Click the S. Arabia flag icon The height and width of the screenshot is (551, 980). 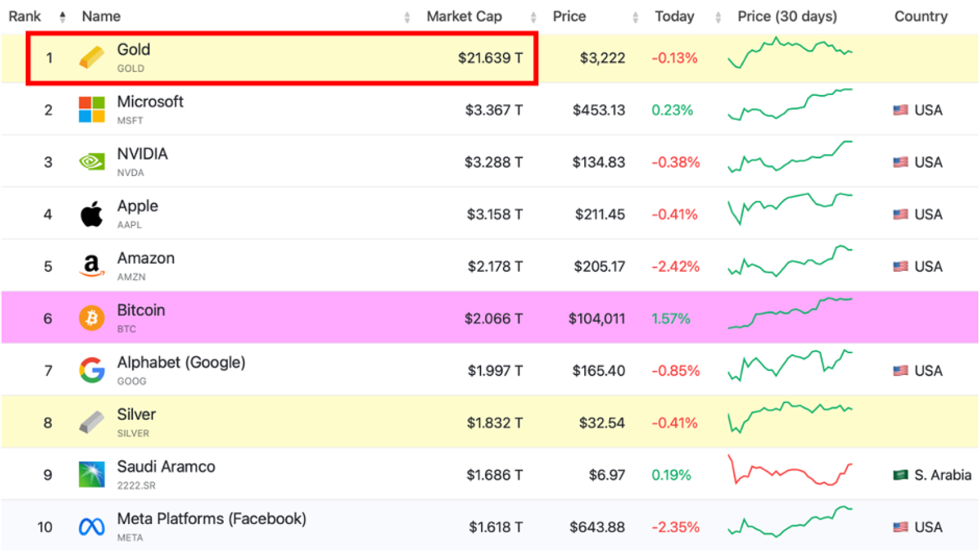[x=900, y=475]
